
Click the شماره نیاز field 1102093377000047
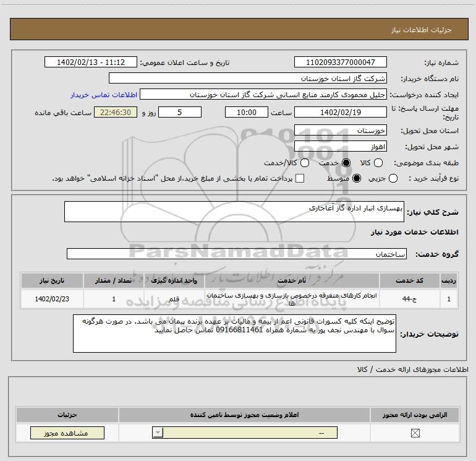coord(340,62)
